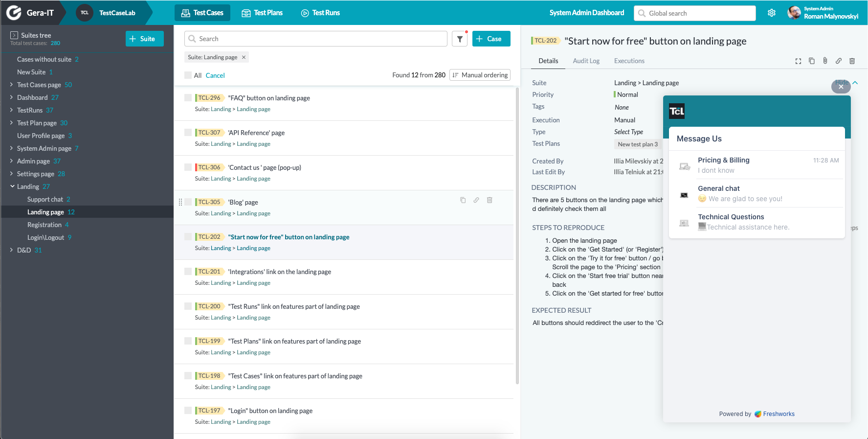This screenshot has width=868, height=439.
Task: Copy link of TCL-202 in details panel
Action: pos(838,61)
